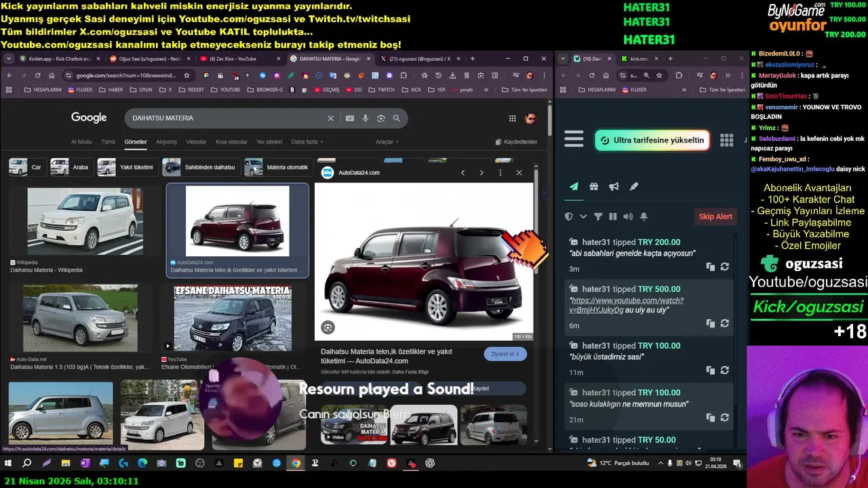
Task: Pause the alert queue in dashboard
Action: click(613, 216)
